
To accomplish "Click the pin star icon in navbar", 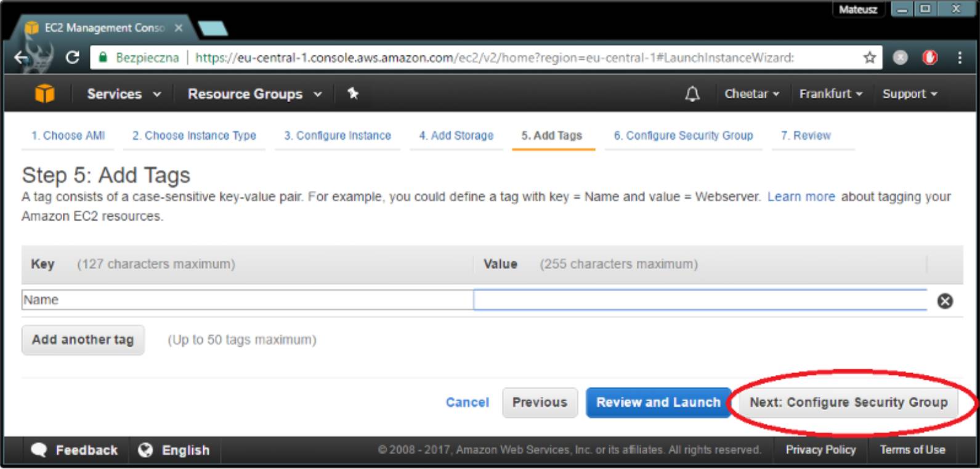I will pyautogui.click(x=353, y=94).
